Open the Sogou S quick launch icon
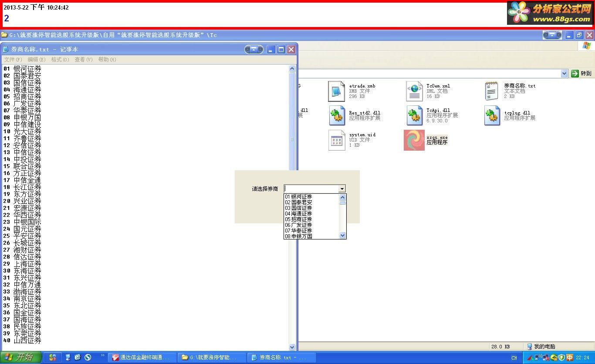 tap(88, 357)
